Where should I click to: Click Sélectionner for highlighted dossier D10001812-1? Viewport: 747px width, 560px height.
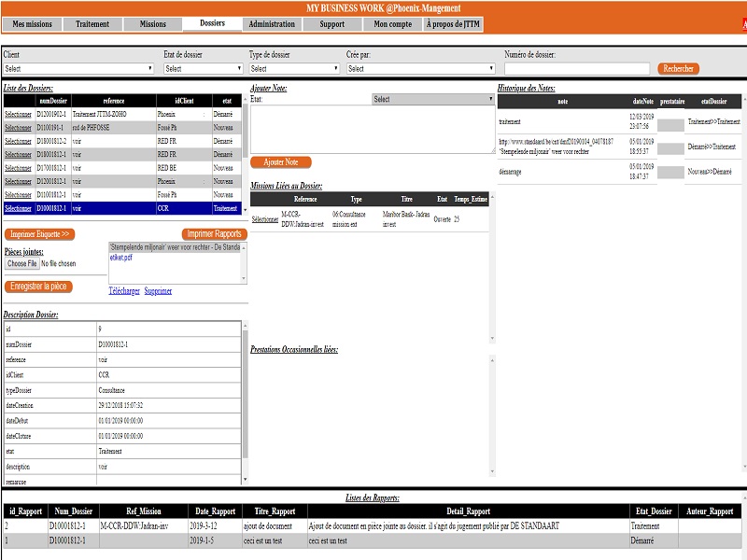pos(18,208)
